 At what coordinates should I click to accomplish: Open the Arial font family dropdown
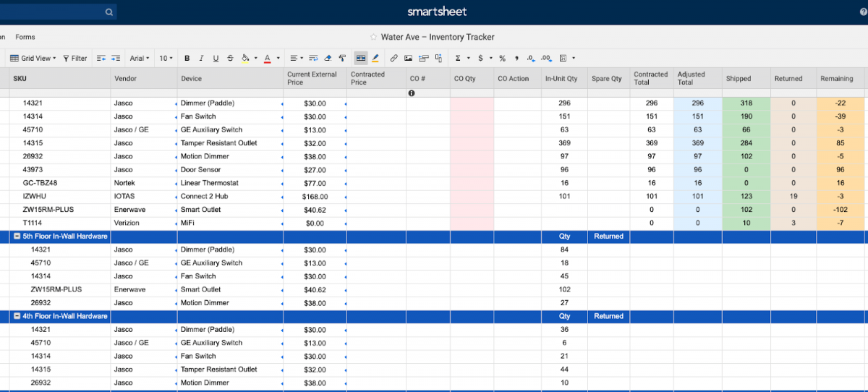(139, 59)
